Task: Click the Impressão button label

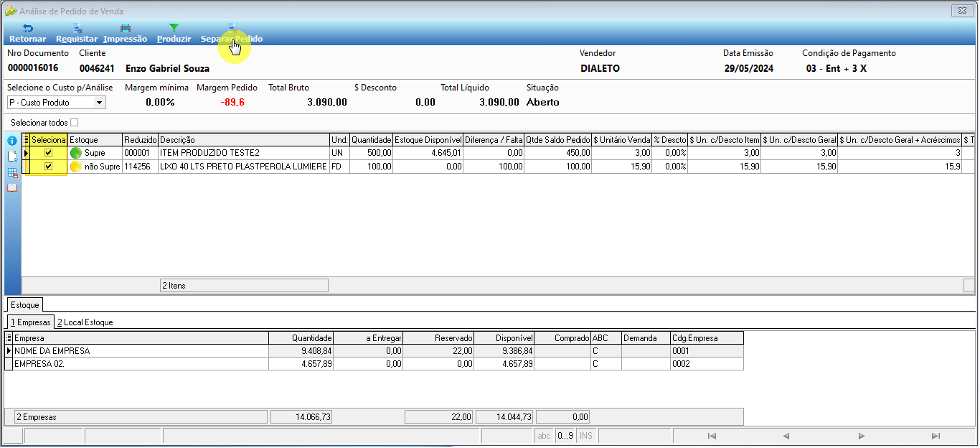Action: [x=125, y=39]
